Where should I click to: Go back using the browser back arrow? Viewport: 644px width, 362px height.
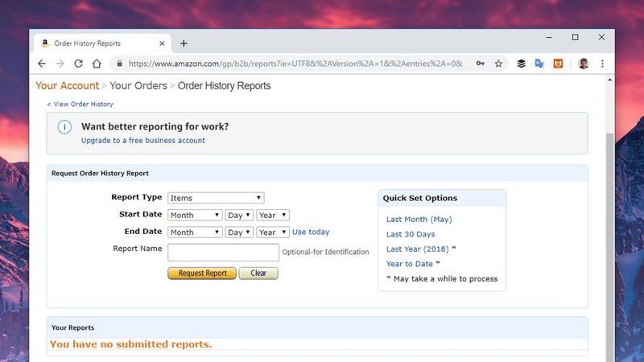(42, 64)
